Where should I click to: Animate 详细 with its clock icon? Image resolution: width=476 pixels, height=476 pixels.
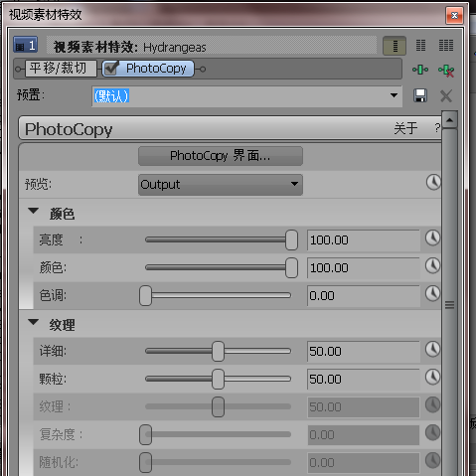[x=432, y=349]
